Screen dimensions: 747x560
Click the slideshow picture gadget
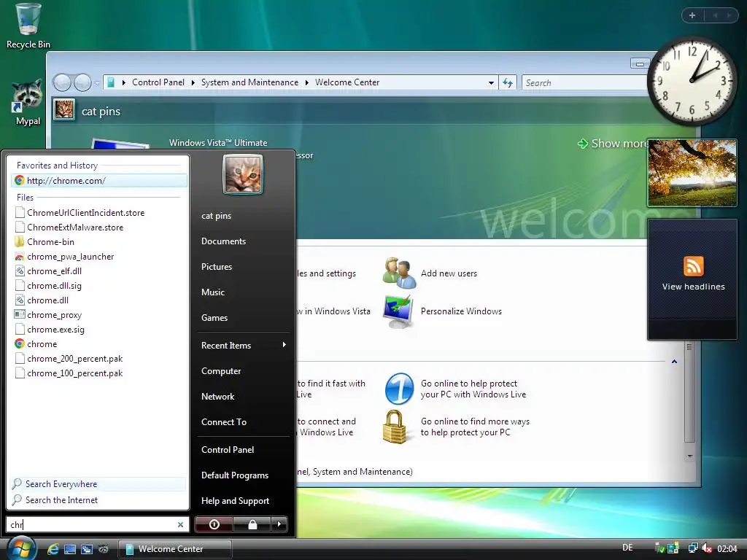pyautogui.click(x=692, y=173)
